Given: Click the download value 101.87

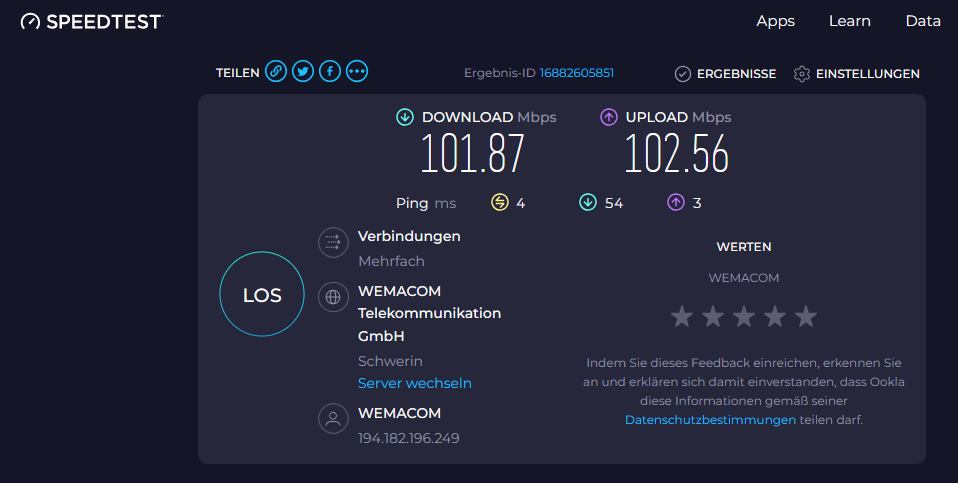Looking at the screenshot, I should tap(473, 153).
